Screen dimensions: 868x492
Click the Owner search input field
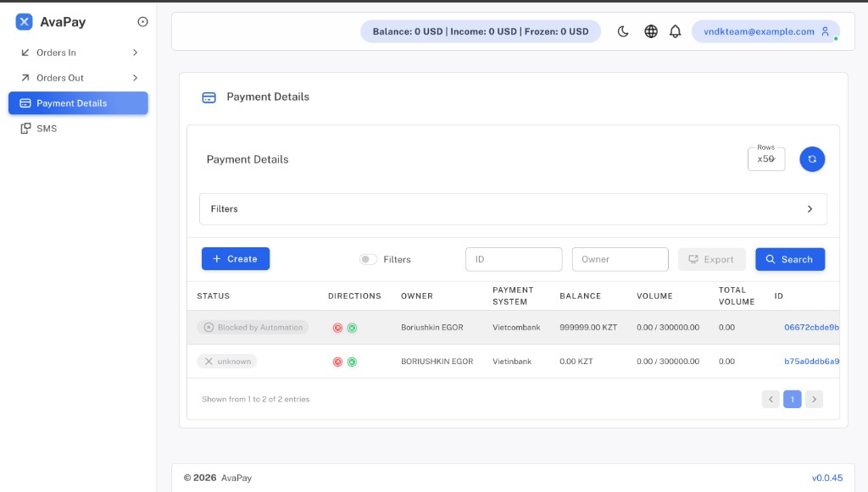click(620, 259)
